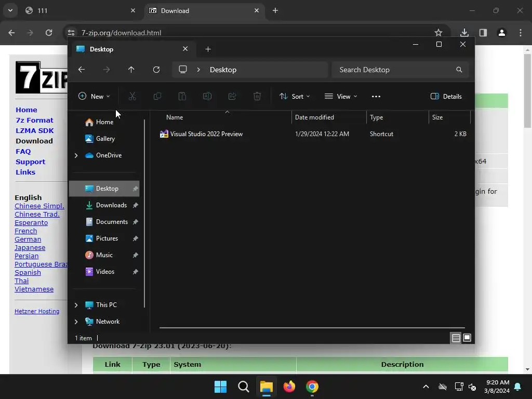
Task: Open Support link on 7-zip page
Action: click(x=30, y=162)
